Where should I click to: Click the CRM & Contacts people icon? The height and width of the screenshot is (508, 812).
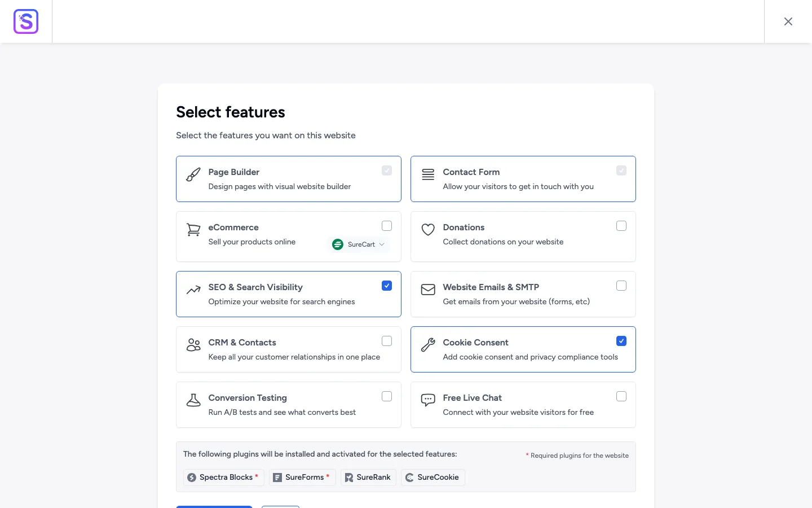click(193, 345)
